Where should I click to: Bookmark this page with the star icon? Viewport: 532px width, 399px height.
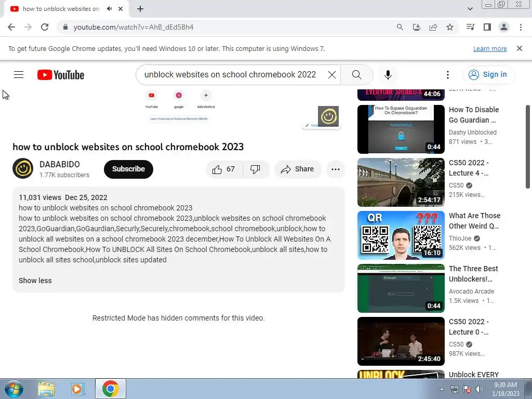[450, 27]
